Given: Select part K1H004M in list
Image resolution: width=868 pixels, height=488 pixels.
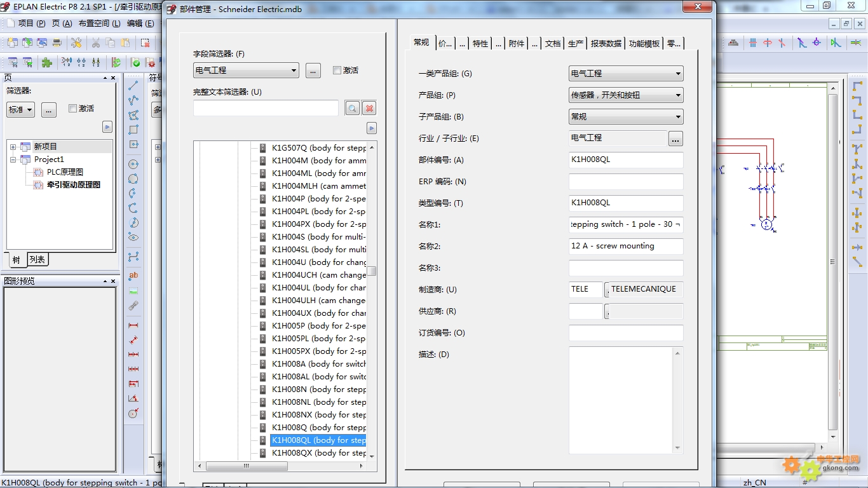Looking at the screenshot, I should click(x=318, y=161).
